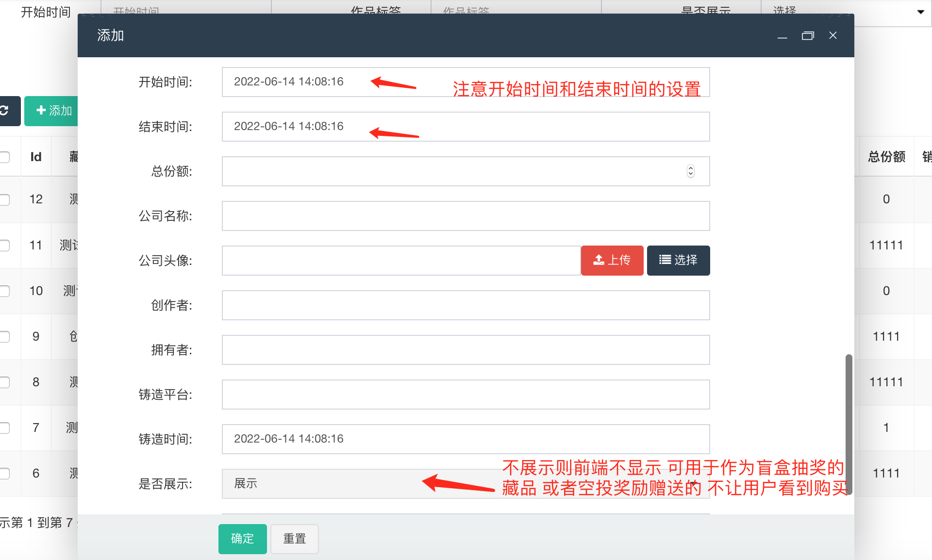
Task: Toggle the select-all checkbox in table header
Action: [5, 157]
